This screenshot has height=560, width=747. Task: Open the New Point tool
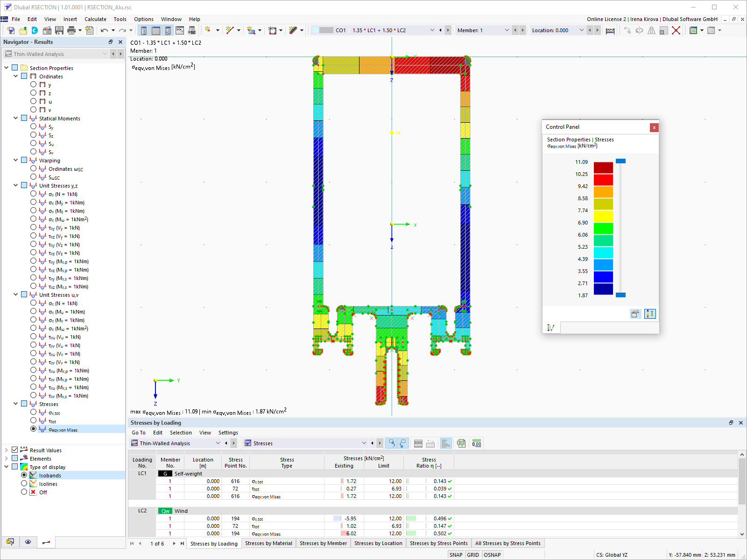tap(208, 30)
